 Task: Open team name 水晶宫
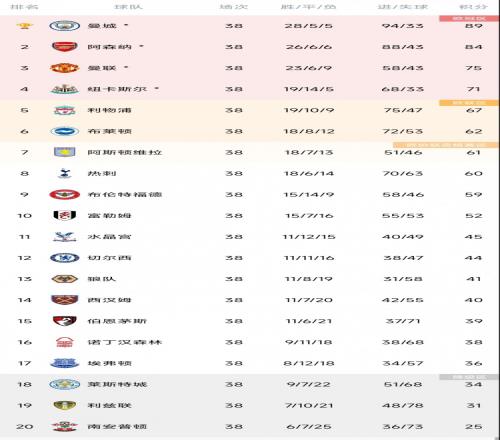[x=109, y=237]
